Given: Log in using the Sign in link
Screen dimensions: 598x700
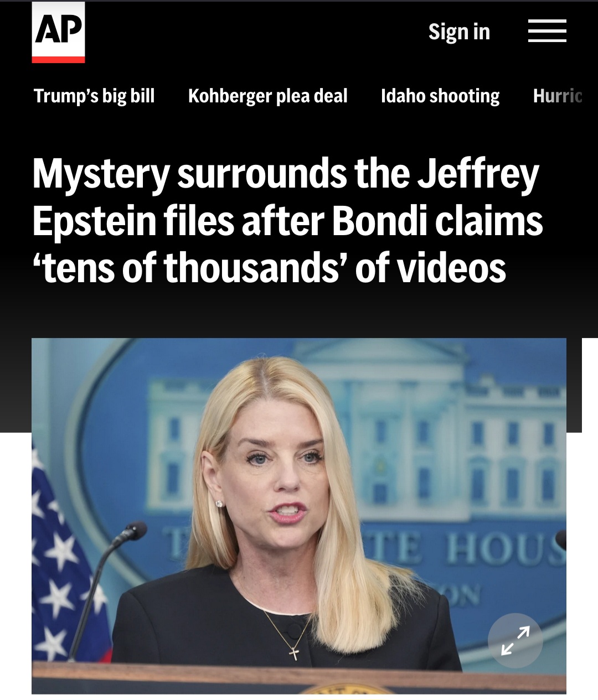Looking at the screenshot, I should click(x=459, y=32).
